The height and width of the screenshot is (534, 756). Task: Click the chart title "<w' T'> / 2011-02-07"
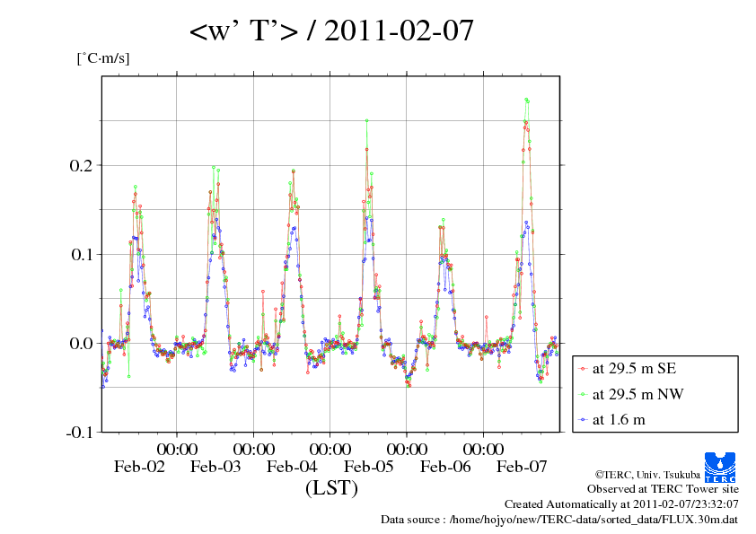[x=331, y=32]
